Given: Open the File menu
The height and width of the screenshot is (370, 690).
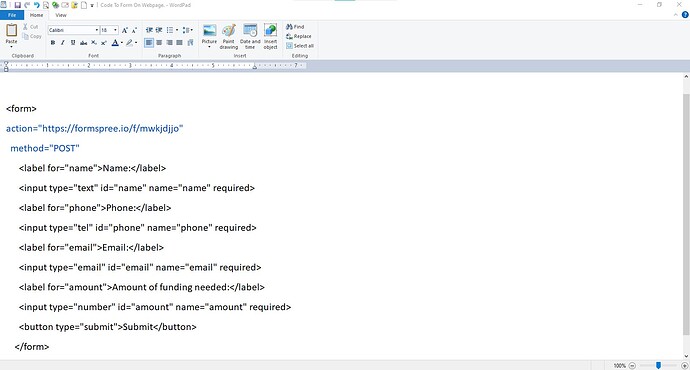Looking at the screenshot, I should point(12,15).
